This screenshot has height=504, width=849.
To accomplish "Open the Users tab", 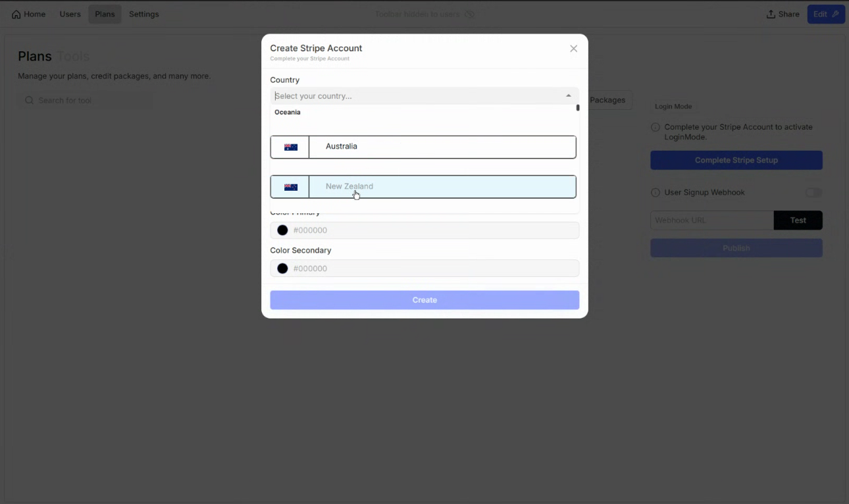I will click(70, 14).
